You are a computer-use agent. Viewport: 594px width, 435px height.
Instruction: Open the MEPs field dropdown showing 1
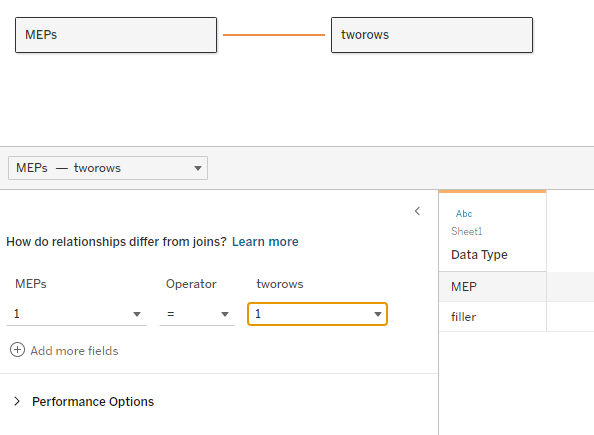click(77, 314)
